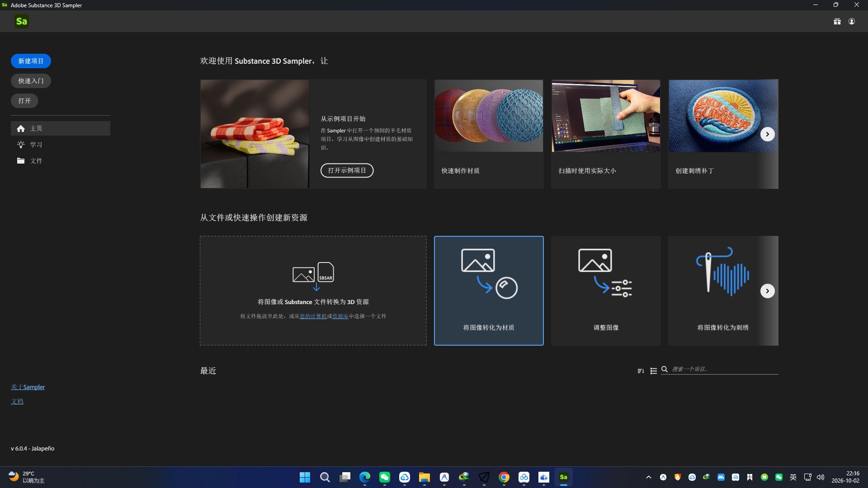The width and height of the screenshot is (868, 488).
Task: Click the volume speaker tray icon
Action: pyautogui.click(x=821, y=477)
